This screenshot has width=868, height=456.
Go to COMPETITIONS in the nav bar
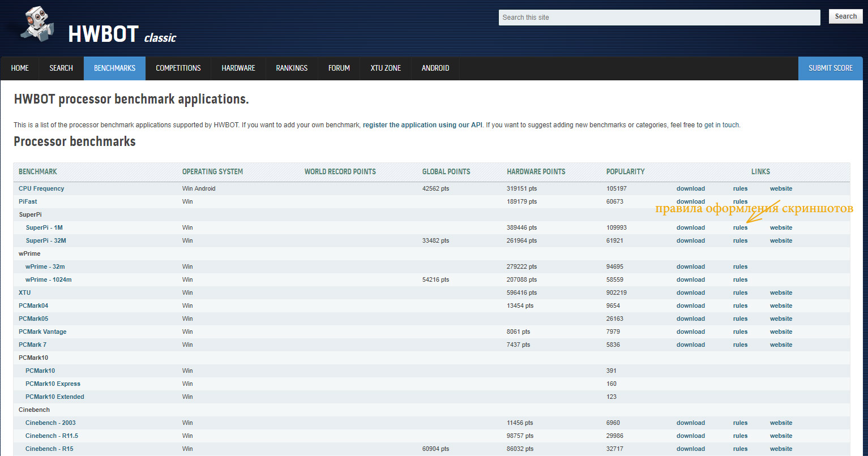click(178, 68)
